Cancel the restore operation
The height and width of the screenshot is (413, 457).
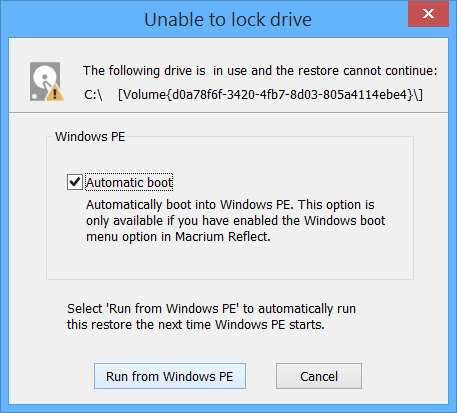click(319, 376)
